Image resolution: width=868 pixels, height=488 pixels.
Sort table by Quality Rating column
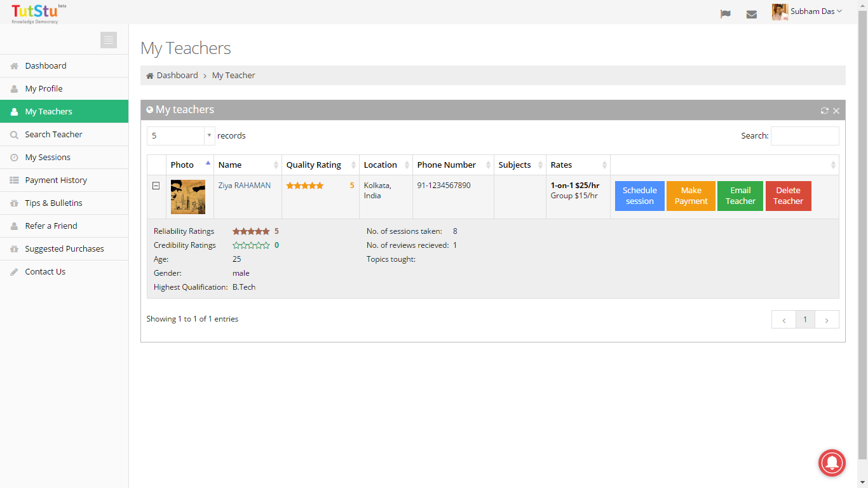321,165
